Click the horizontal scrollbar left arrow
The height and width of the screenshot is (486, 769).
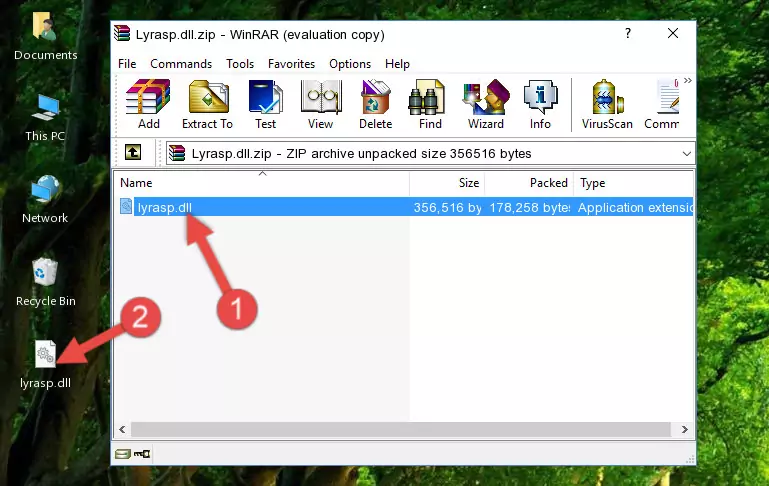click(123, 430)
